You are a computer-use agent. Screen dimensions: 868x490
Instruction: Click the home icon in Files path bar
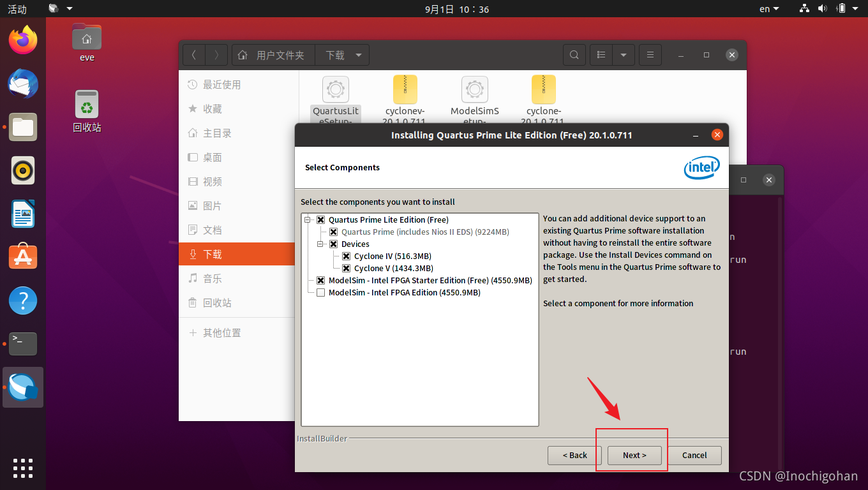pos(243,56)
